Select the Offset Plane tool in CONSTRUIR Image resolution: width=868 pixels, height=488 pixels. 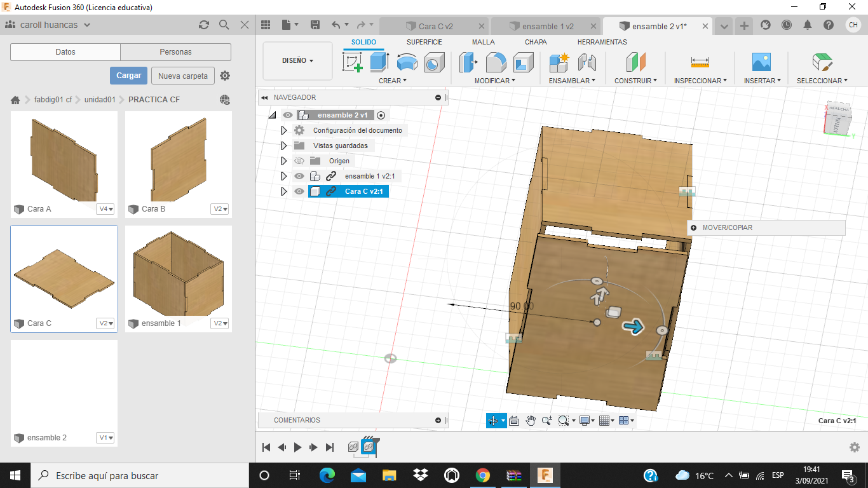point(635,62)
